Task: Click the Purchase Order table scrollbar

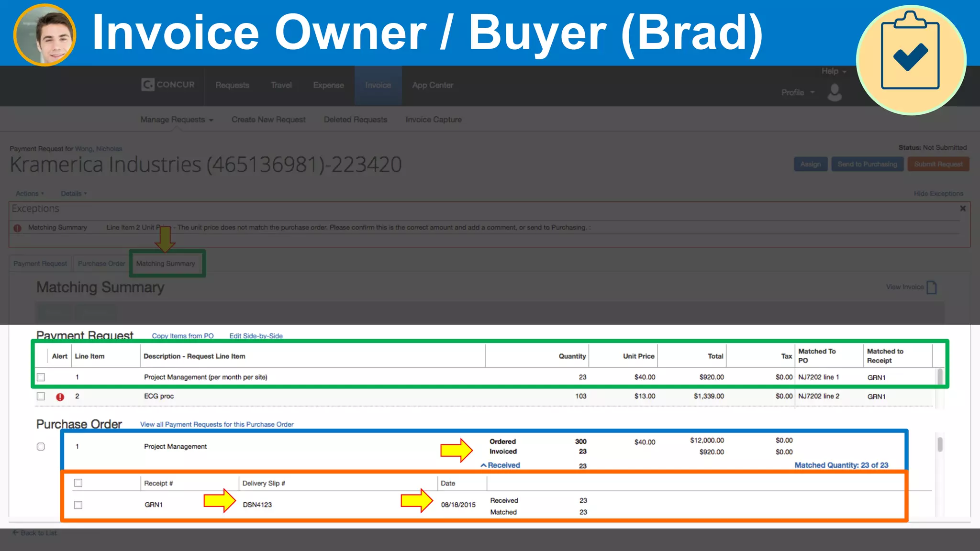Action: 940,444
